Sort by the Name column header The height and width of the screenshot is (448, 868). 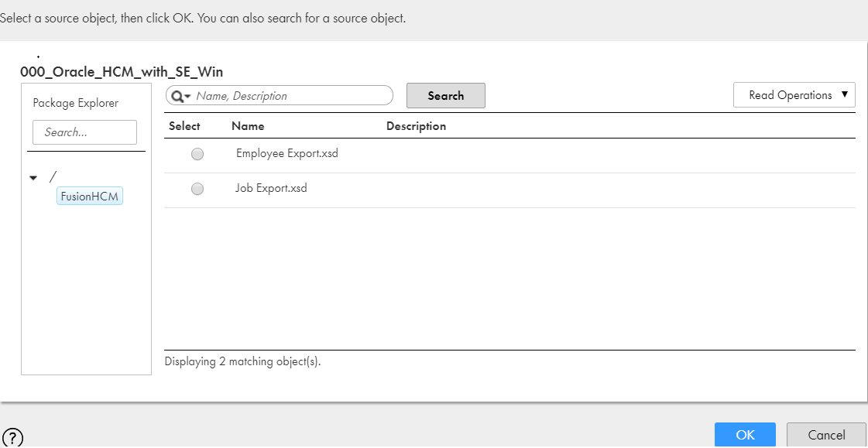(x=248, y=126)
